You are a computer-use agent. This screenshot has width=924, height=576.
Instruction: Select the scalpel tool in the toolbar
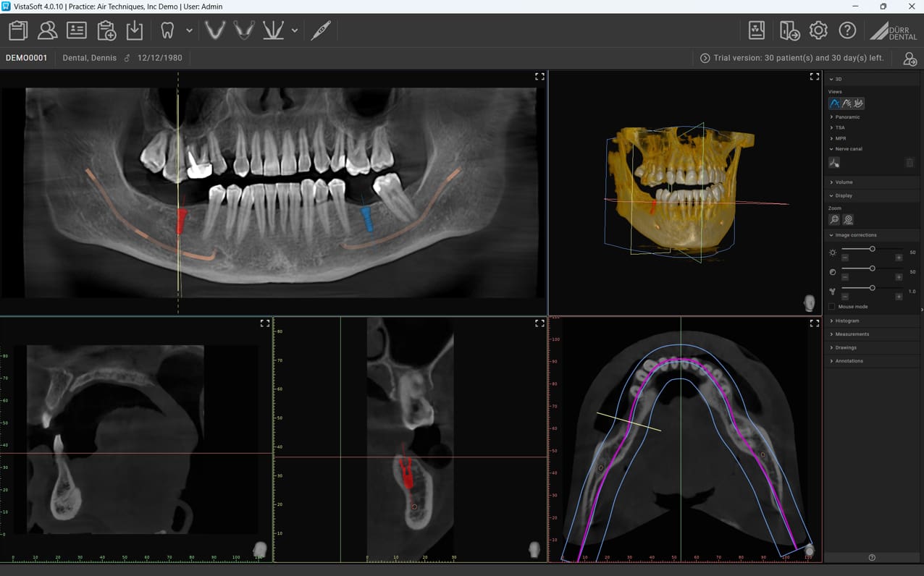click(x=321, y=30)
